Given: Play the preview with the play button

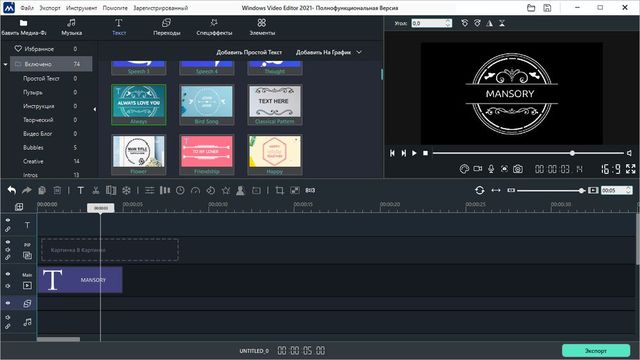Looking at the screenshot, I should coord(414,153).
